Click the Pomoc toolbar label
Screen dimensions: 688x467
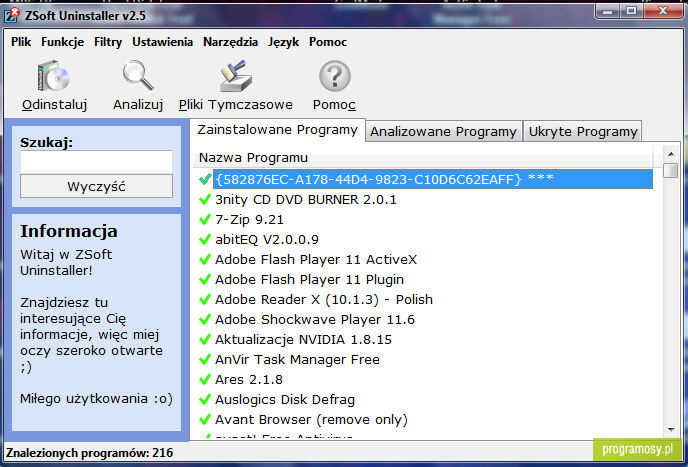[334, 105]
